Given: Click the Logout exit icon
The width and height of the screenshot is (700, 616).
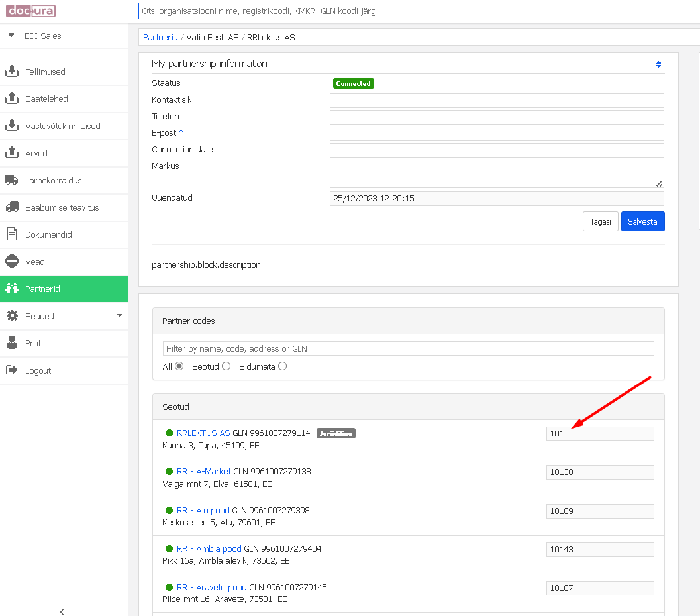Looking at the screenshot, I should click(12, 370).
